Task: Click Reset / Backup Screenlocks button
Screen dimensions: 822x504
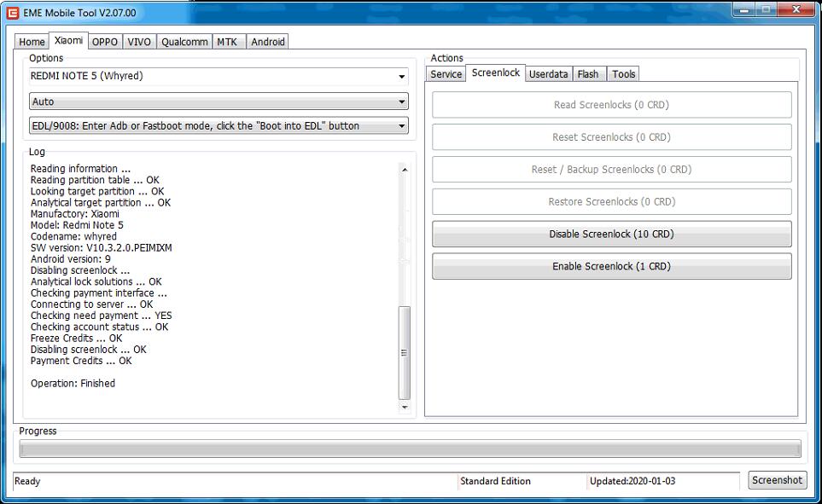Action: (612, 169)
